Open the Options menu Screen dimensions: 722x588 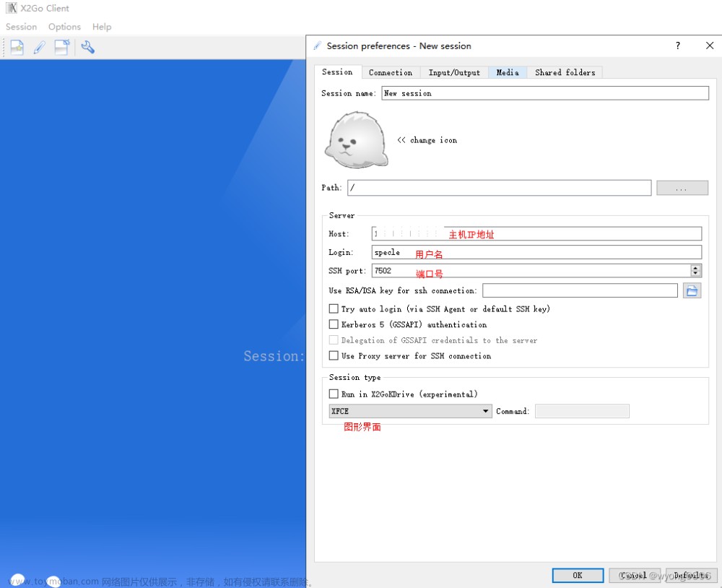coord(64,27)
